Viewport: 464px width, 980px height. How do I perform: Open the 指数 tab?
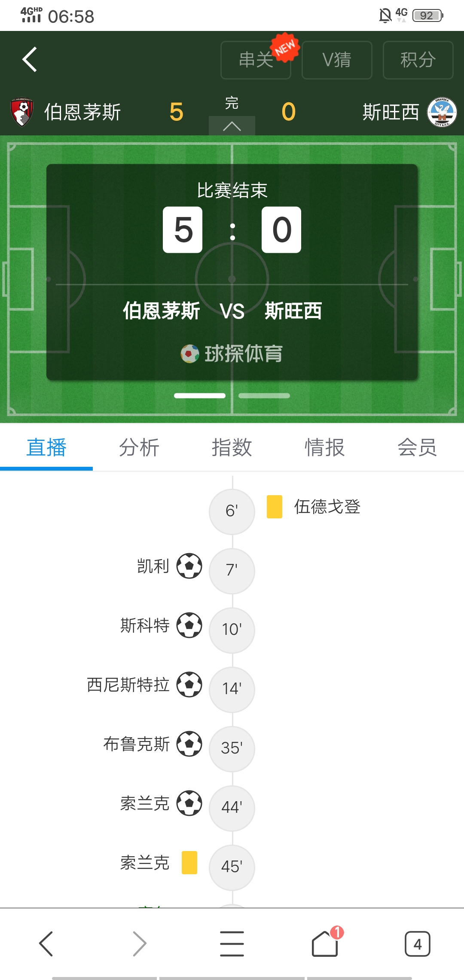tap(232, 447)
